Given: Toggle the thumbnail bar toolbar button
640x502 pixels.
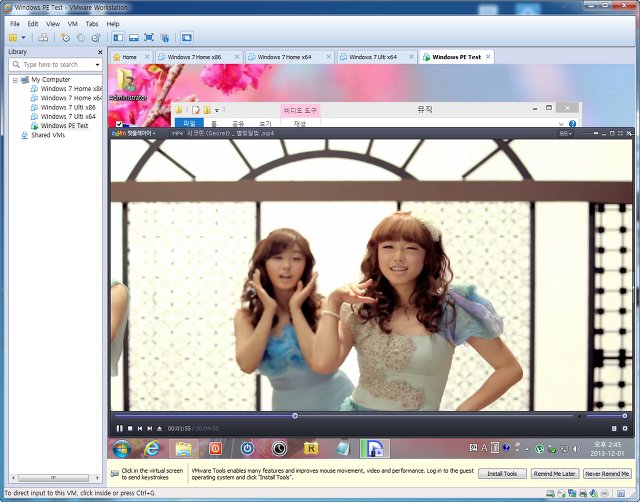Looking at the screenshot, I should coord(133,38).
